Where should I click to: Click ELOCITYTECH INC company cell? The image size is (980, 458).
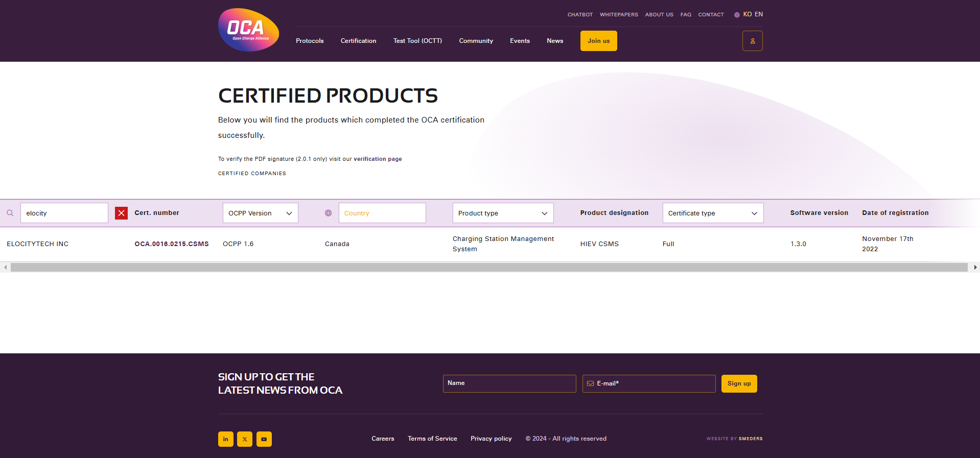[x=38, y=244]
